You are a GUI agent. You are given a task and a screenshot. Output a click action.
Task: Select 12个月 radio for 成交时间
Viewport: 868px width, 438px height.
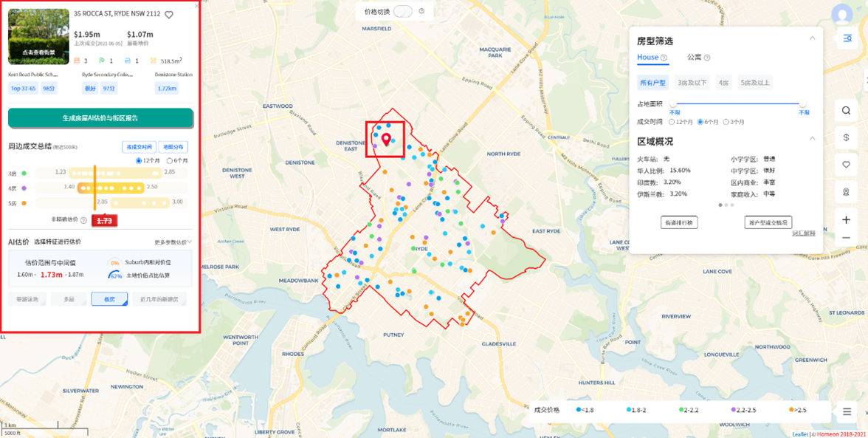point(672,122)
